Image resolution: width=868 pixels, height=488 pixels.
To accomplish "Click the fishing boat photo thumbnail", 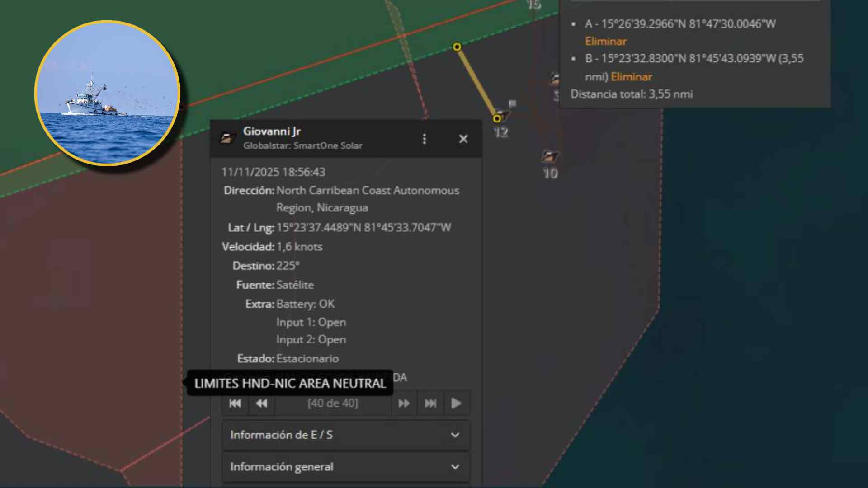I will point(108,93).
